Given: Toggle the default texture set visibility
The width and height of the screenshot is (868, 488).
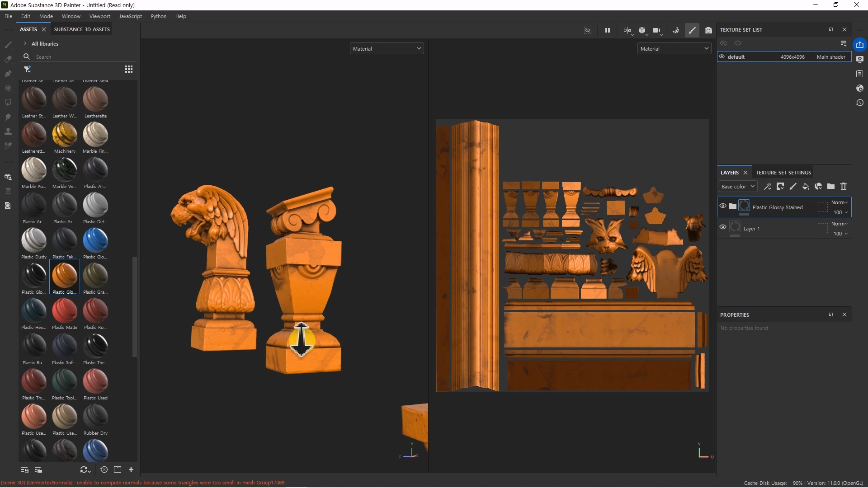Looking at the screenshot, I should click(x=722, y=57).
